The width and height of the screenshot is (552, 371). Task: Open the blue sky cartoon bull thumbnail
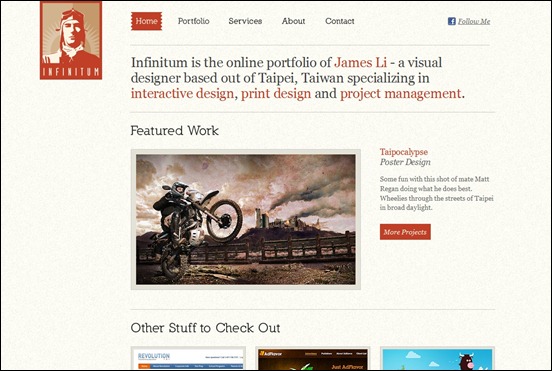click(x=437, y=358)
